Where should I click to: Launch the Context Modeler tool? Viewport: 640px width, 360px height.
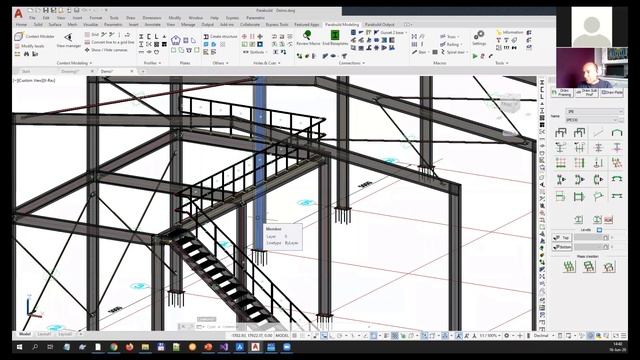(34, 36)
